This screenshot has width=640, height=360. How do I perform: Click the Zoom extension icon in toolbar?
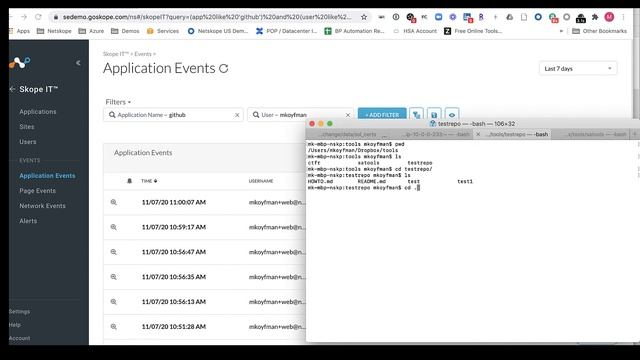pyautogui.click(x=438, y=17)
